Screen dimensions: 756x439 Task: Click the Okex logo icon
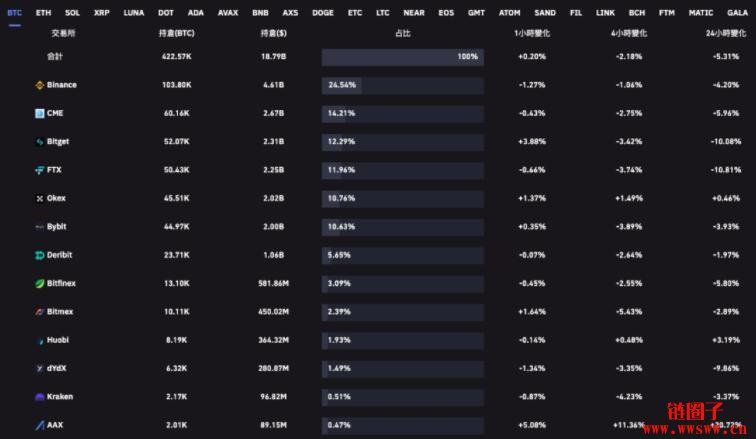tap(40, 199)
